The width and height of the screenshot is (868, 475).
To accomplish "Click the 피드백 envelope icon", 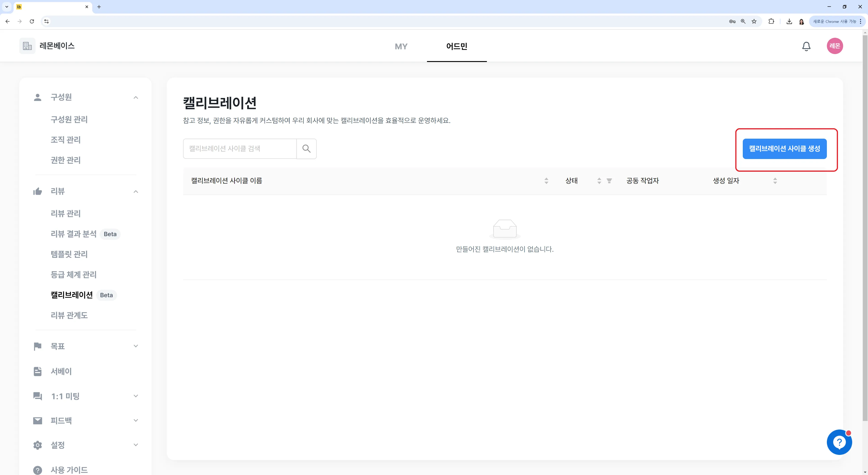I will click(x=38, y=421).
